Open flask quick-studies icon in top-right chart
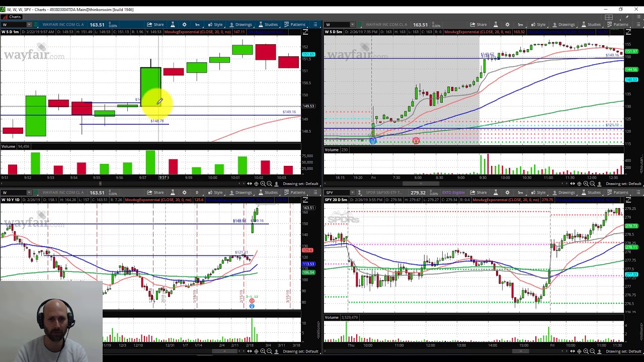The width and height of the screenshot is (644, 362). pos(496,25)
